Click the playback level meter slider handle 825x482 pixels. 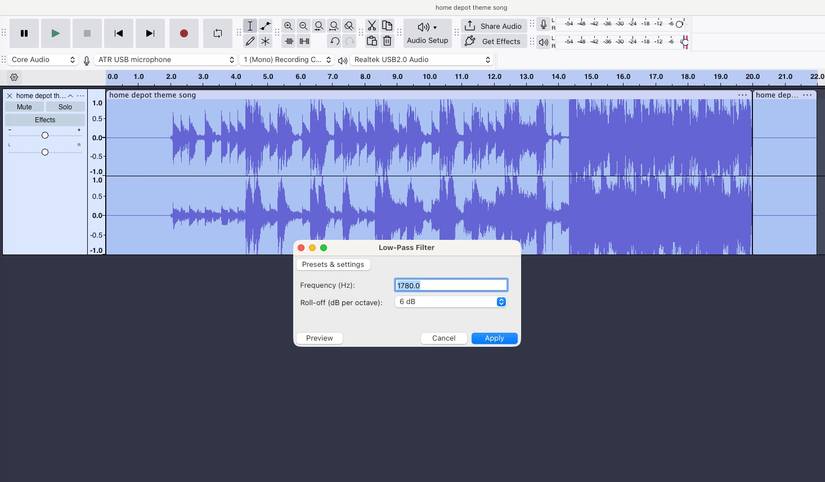685,42
